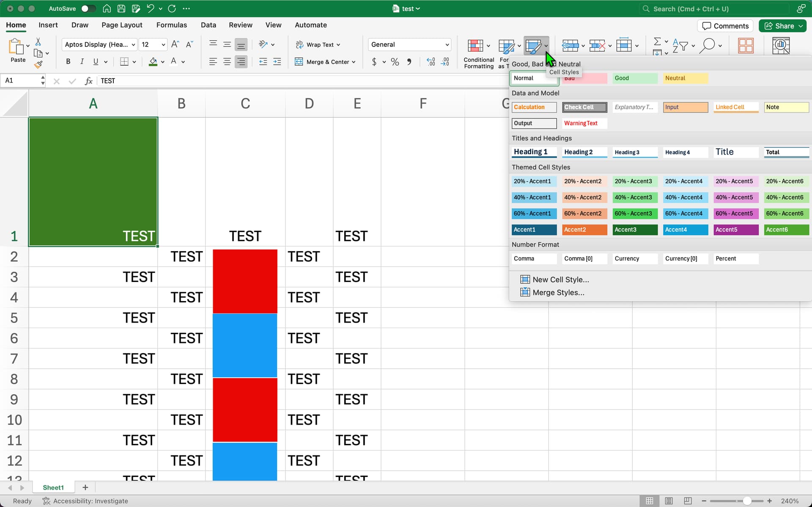This screenshot has height=507, width=812.
Task: Click the Sort & Filter icon
Action: 680,46
